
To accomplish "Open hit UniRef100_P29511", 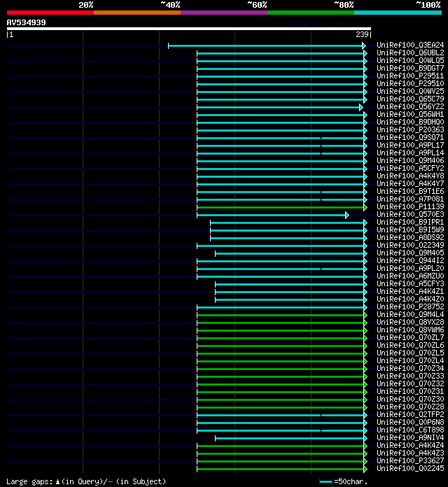I will click(x=410, y=76).
